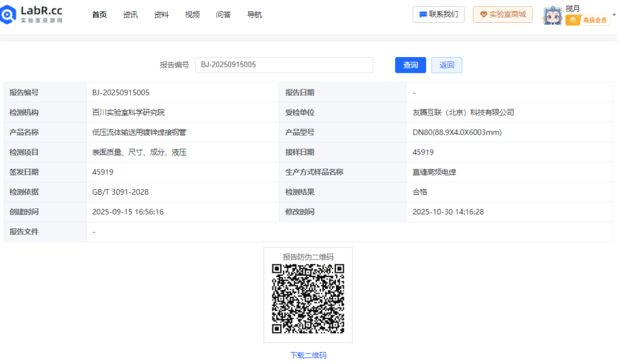Click the user avatar picture
Viewport: 621px width, 364px height.
552,16
